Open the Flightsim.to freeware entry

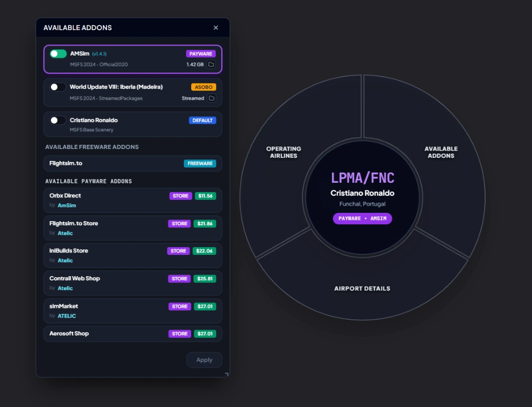[133, 164]
